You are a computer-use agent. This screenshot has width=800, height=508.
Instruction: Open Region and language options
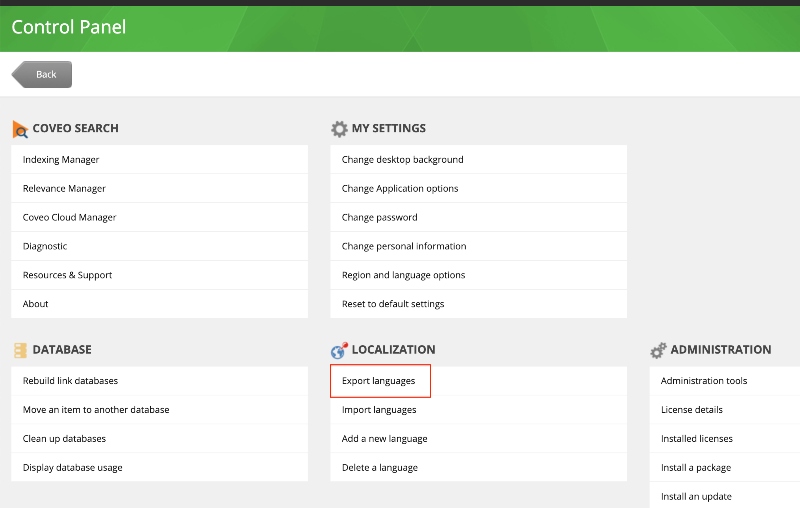pos(479,275)
